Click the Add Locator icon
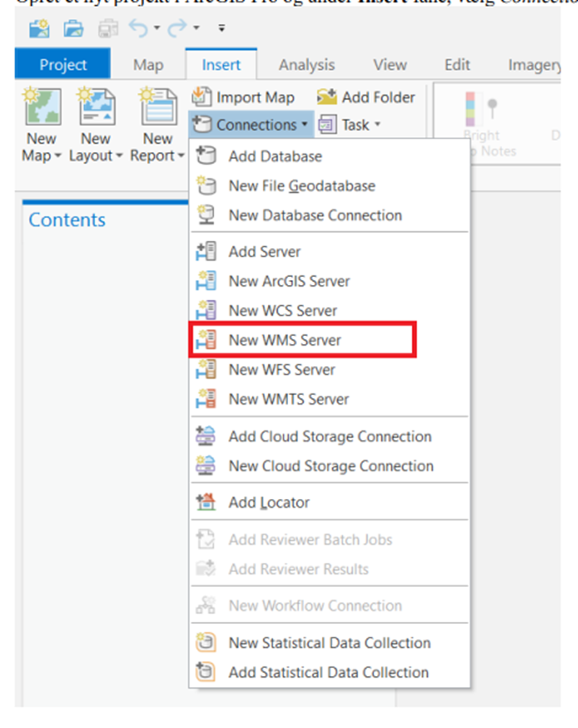 [206, 502]
